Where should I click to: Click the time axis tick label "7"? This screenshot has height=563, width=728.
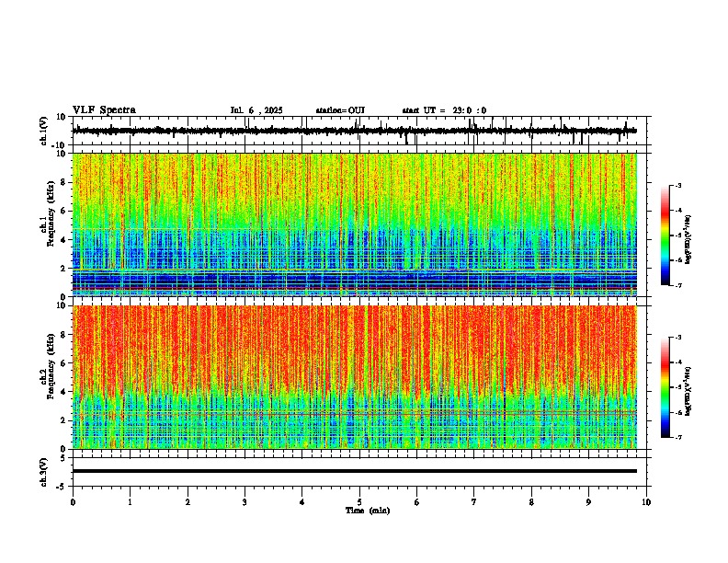point(474,502)
